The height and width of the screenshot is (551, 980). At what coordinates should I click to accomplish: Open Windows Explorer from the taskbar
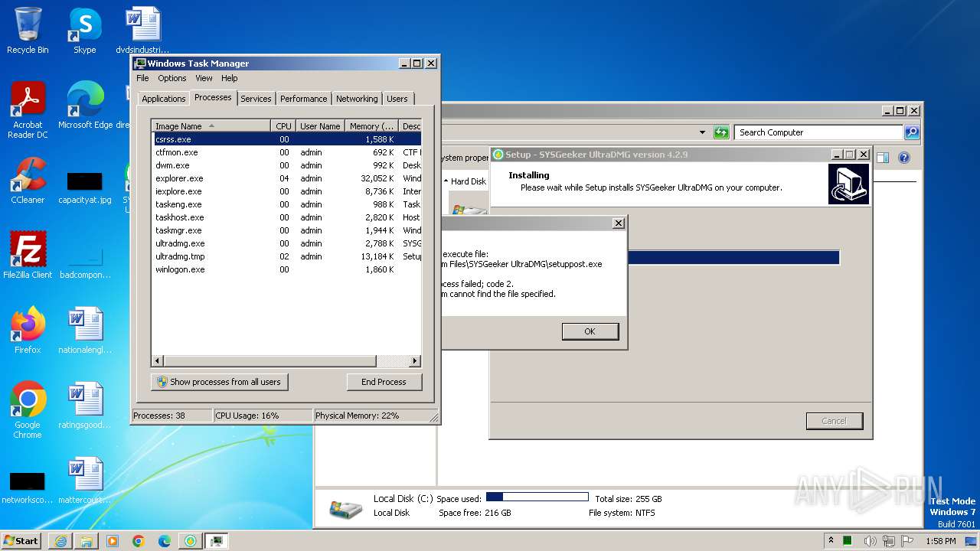coord(87,541)
